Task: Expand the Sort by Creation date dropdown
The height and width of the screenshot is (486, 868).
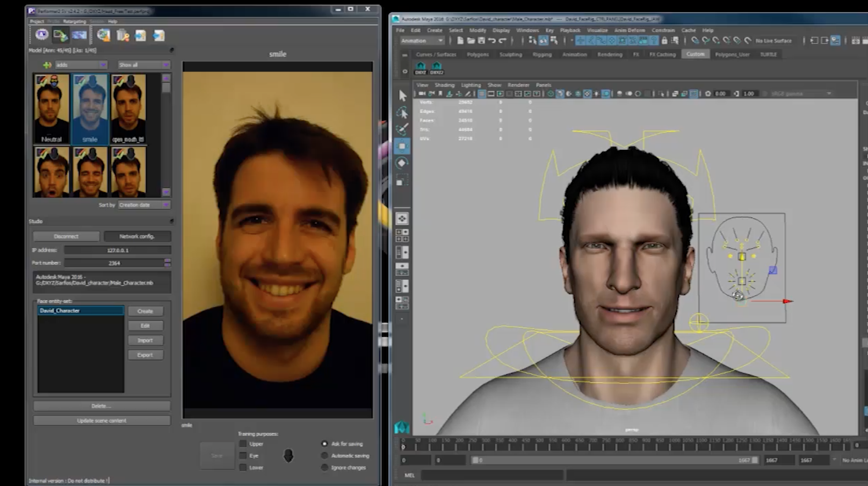Action: point(143,205)
